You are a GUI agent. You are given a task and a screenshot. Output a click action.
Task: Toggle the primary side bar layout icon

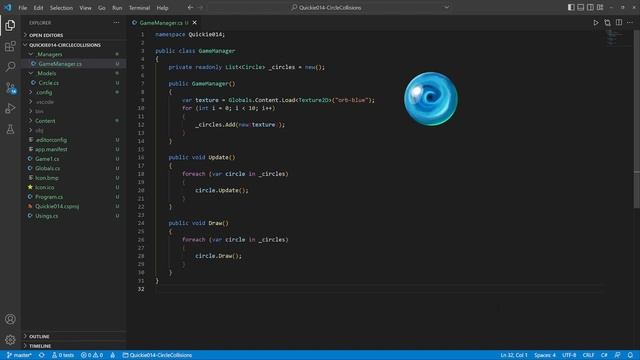click(571, 7)
